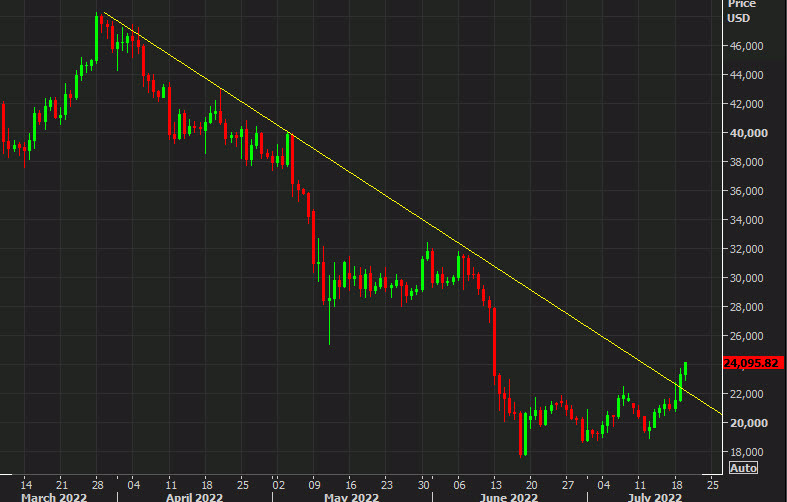Click the 20,000 price axis label
This screenshot has width=787, height=502.
(747, 423)
